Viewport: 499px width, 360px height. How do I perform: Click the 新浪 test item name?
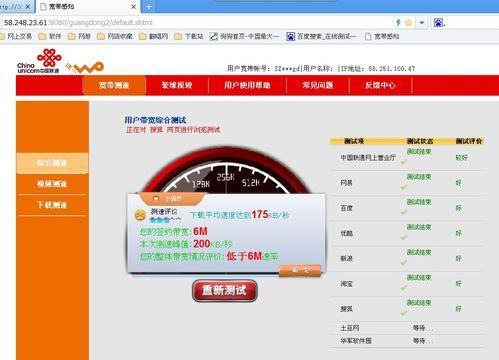click(346, 258)
